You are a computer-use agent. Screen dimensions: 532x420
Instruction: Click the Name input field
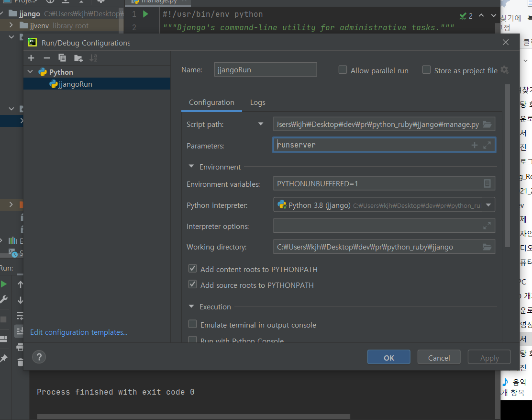[x=266, y=69]
